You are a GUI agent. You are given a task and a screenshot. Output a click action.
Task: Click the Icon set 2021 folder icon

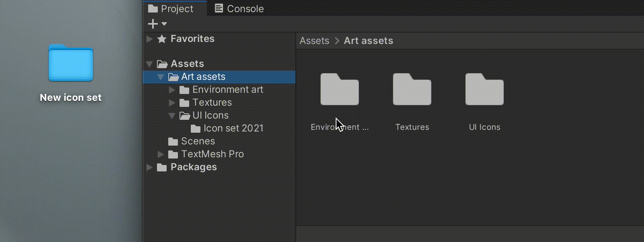pyautogui.click(x=196, y=129)
